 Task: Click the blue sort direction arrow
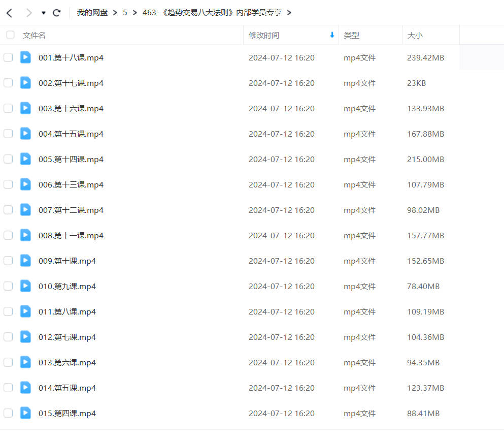coord(332,35)
